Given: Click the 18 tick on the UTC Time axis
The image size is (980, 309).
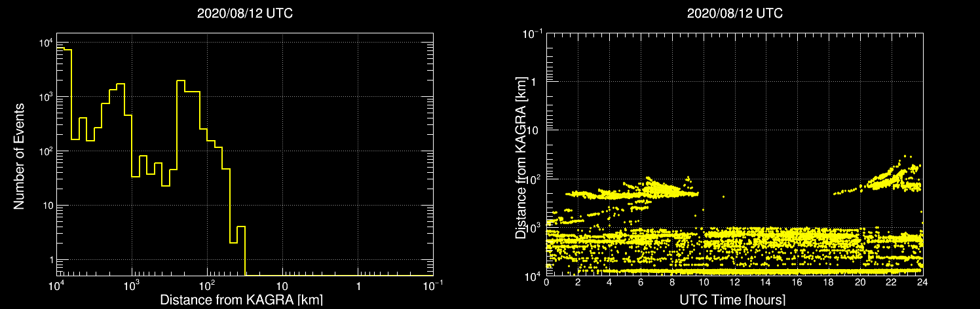Looking at the screenshot, I should (x=829, y=283).
